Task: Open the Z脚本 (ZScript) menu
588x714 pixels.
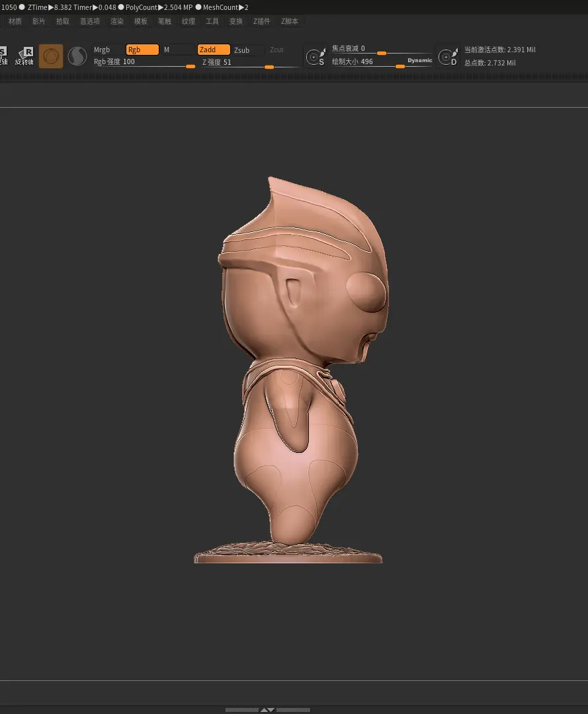Action: click(x=290, y=21)
